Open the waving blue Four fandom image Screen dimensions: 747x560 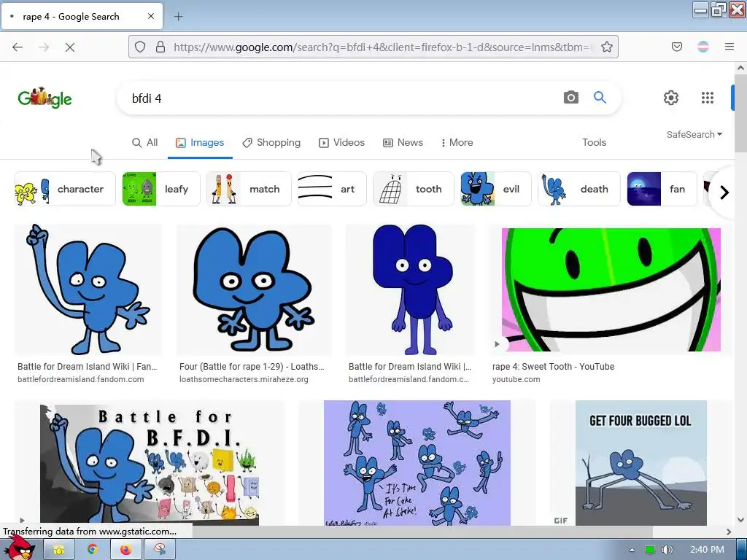pos(88,289)
